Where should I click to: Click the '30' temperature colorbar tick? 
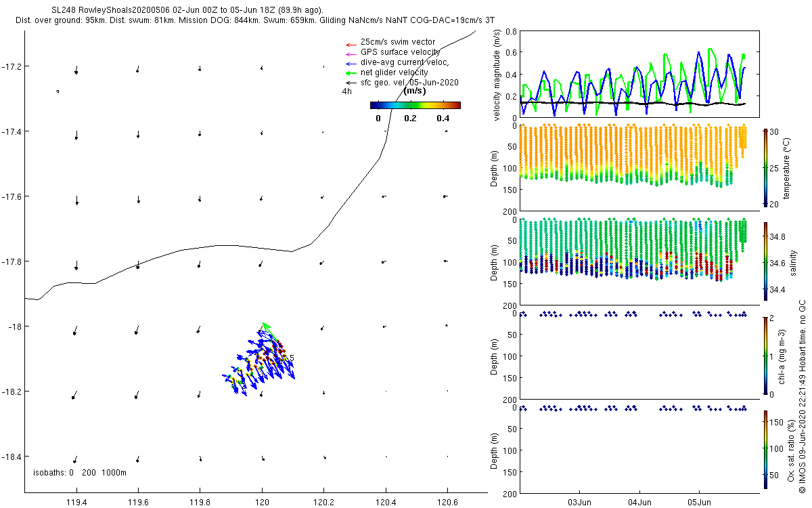pos(774,131)
